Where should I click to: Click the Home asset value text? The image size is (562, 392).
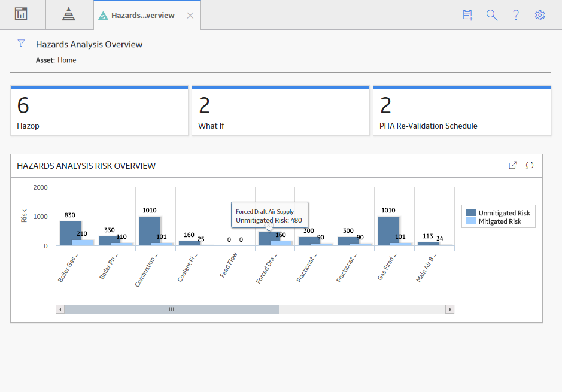tap(66, 60)
